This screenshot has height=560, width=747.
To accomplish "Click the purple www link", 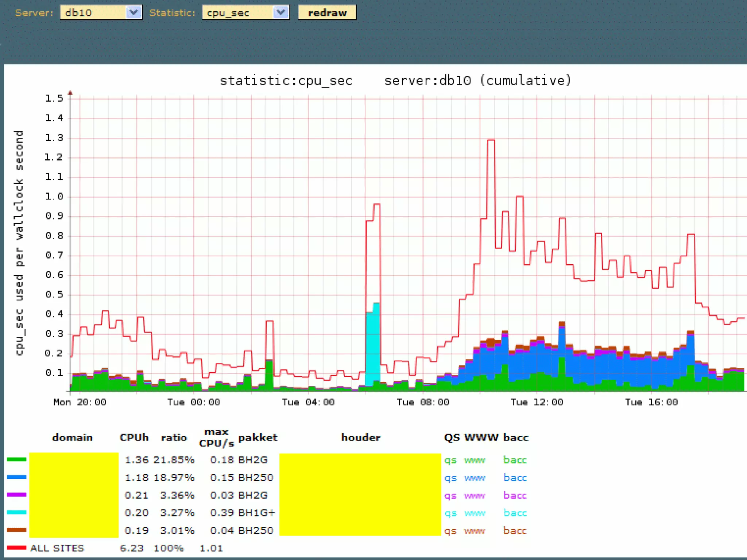I will [474, 495].
